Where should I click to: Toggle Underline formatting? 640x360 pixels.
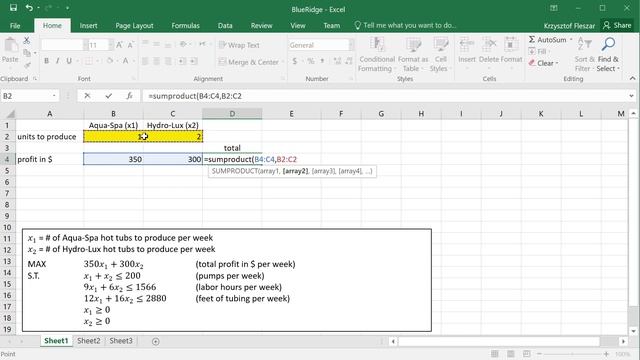tap(69, 61)
